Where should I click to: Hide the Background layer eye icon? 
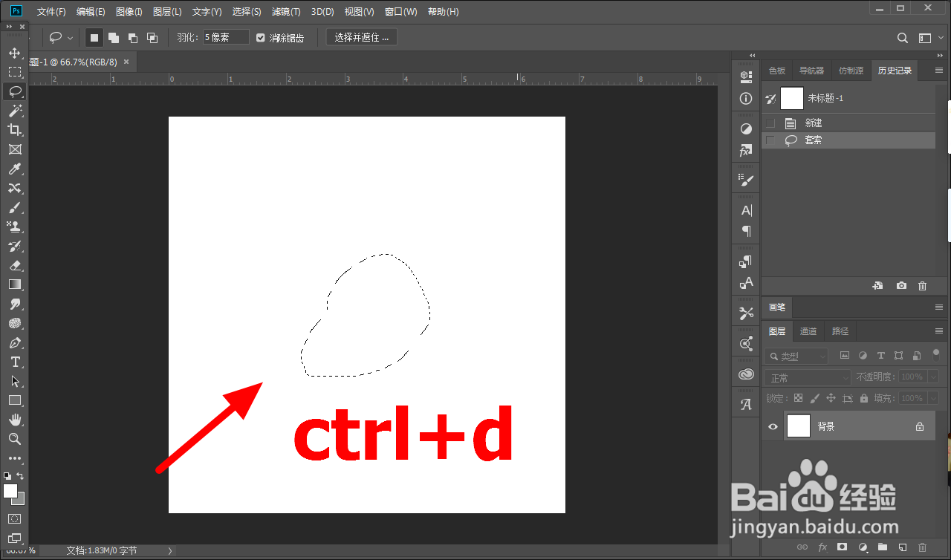pos(773,426)
